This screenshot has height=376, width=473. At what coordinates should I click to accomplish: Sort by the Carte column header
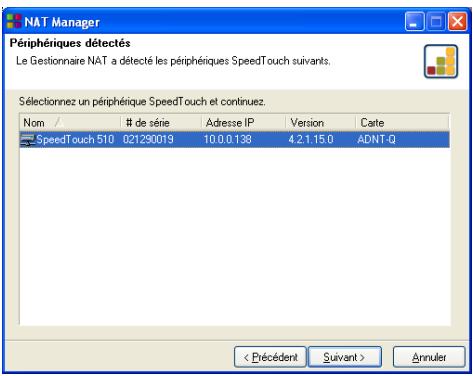coord(402,123)
